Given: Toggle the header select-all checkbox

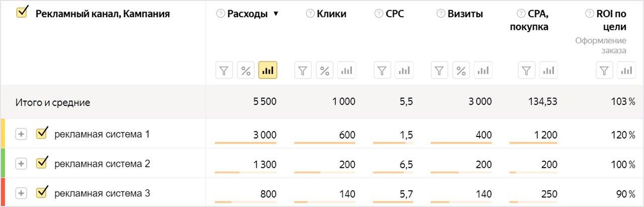Looking at the screenshot, I should [22, 12].
